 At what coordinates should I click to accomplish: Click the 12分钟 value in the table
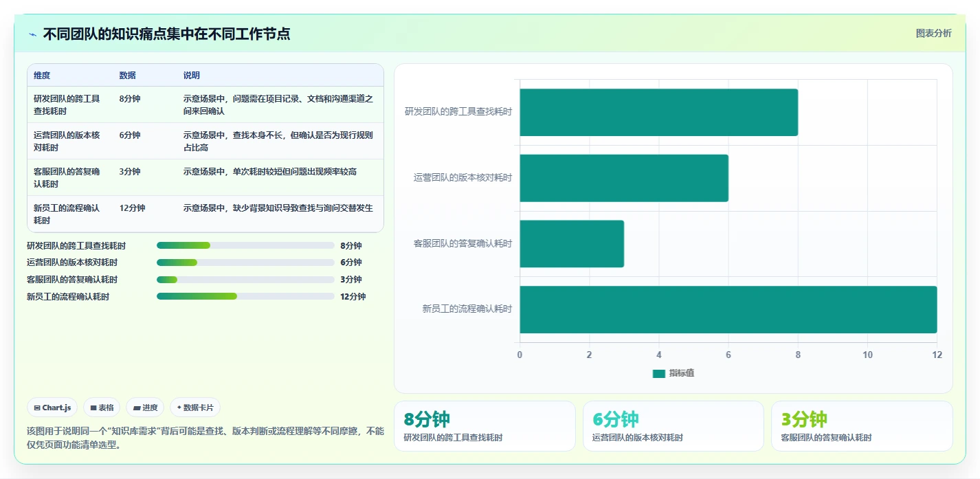click(132, 208)
